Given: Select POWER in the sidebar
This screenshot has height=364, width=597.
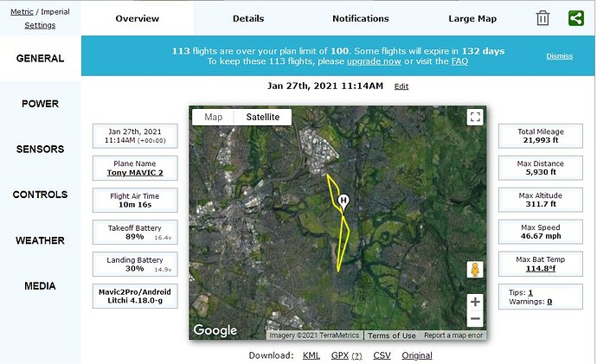Looking at the screenshot, I should point(40,104).
